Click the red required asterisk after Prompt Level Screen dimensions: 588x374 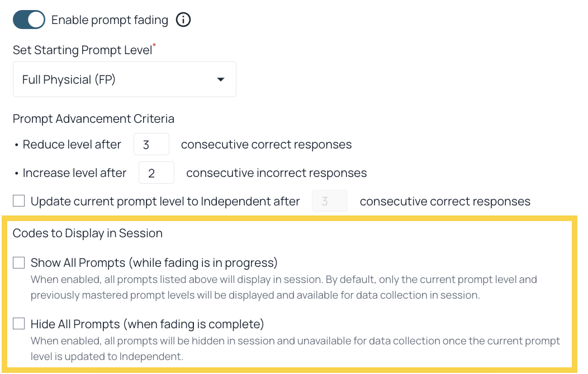point(154,45)
